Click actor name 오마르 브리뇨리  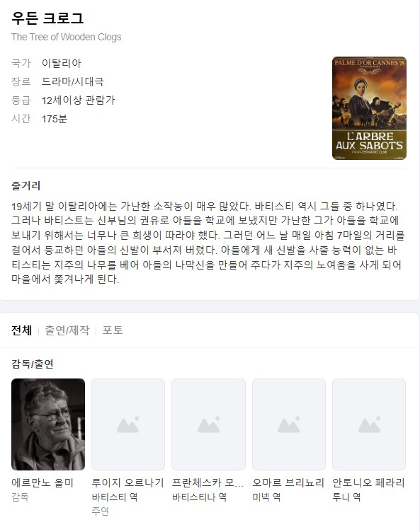tap(288, 482)
